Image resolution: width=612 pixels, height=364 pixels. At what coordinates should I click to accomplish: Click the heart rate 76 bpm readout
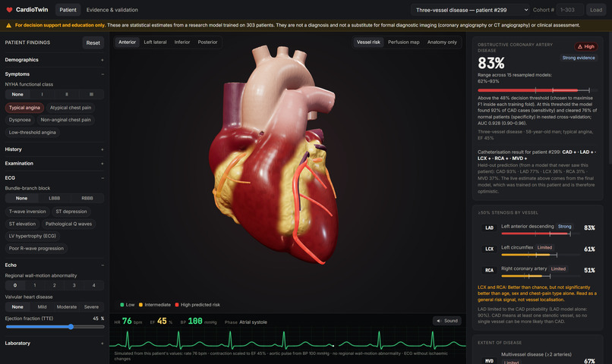(128, 321)
